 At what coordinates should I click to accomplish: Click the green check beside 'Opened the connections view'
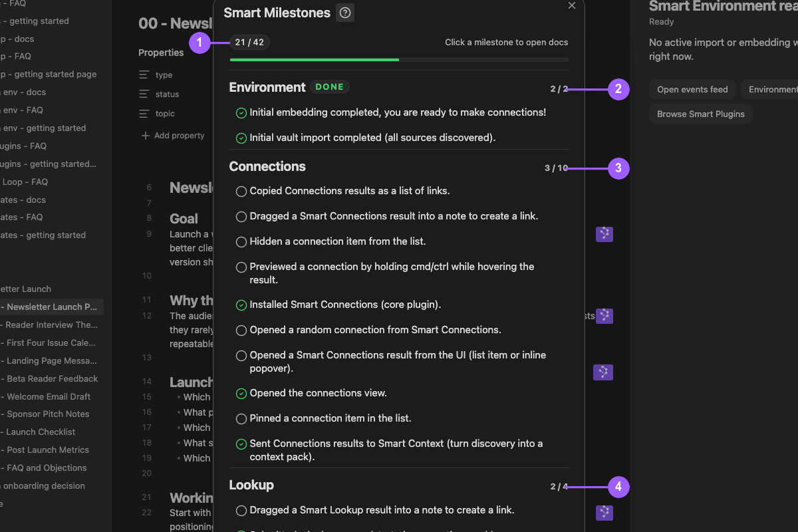pyautogui.click(x=241, y=394)
